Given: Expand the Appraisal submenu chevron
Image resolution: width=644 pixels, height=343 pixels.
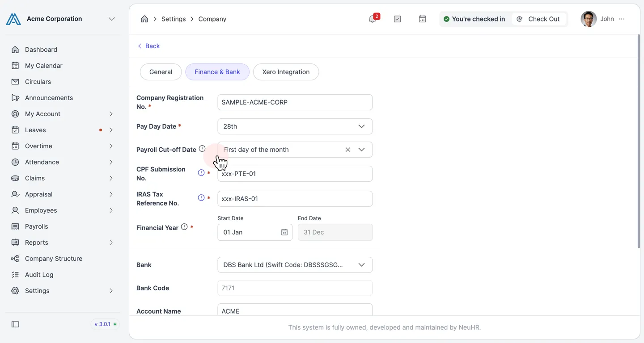Looking at the screenshot, I should tap(111, 194).
